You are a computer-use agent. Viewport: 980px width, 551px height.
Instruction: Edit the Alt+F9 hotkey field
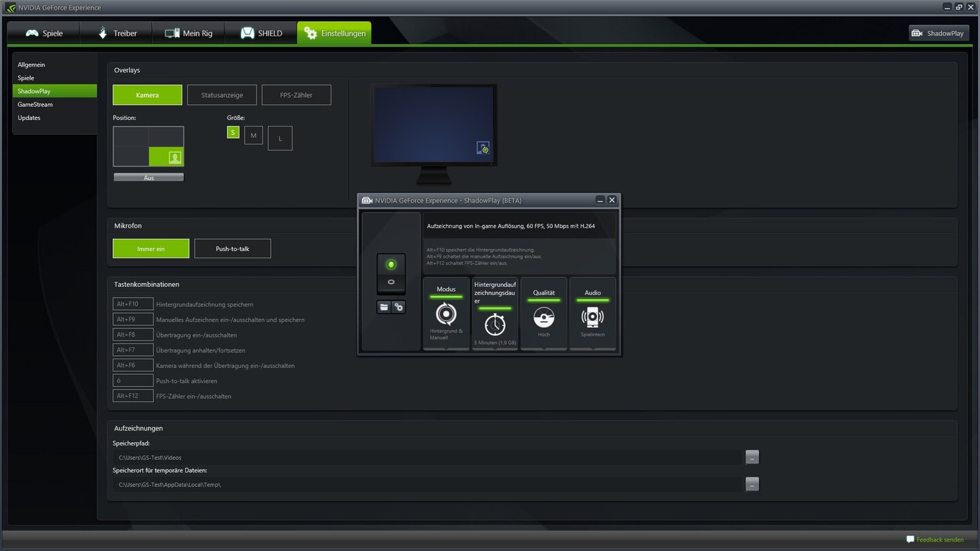pyautogui.click(x=133, y=320)
